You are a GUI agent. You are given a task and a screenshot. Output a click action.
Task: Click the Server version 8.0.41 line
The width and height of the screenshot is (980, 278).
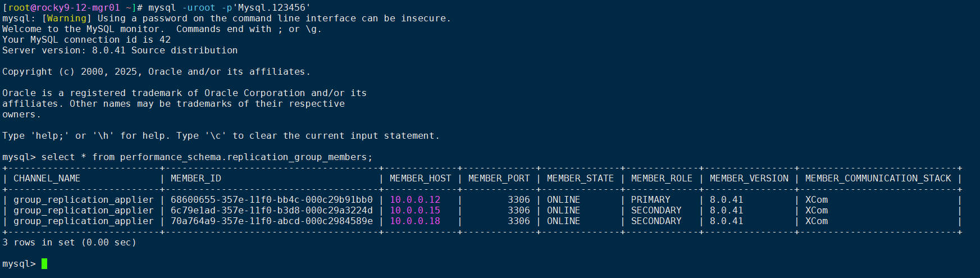click(120, 51)
